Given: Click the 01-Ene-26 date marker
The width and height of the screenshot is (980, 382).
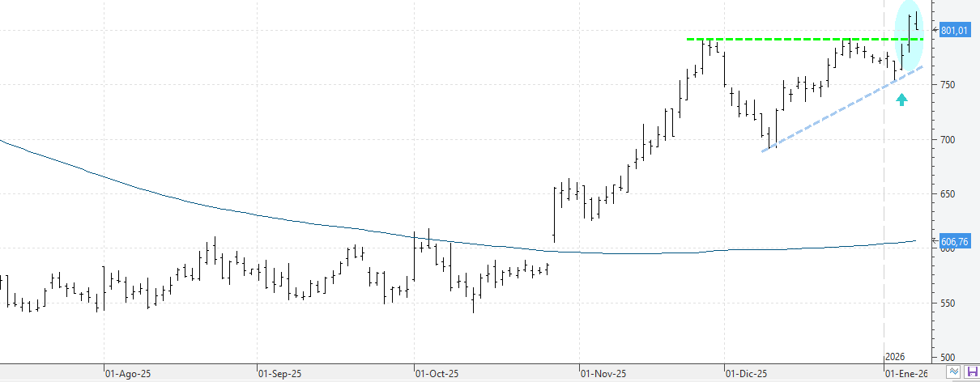Looking at the screenshot, I should (905, 374).
